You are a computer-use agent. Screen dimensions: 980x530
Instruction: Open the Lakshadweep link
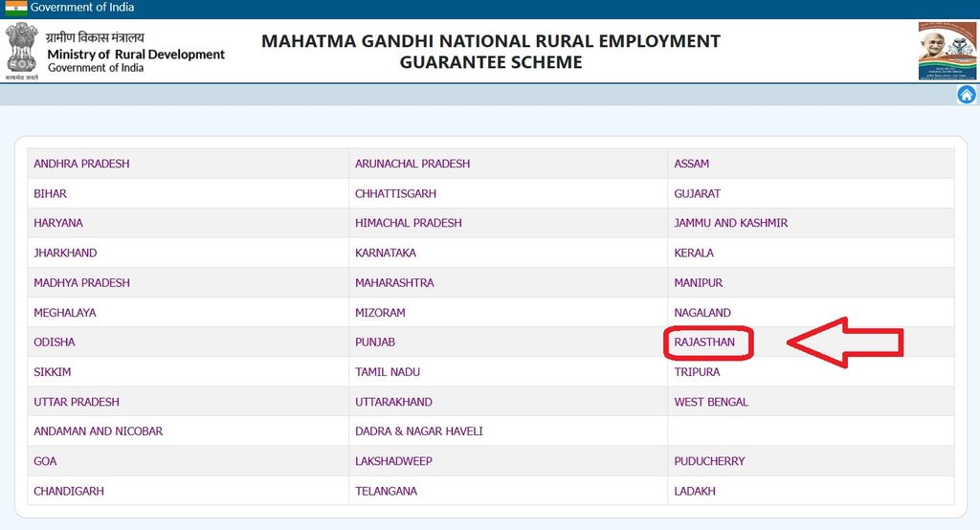tap(393, 461)
